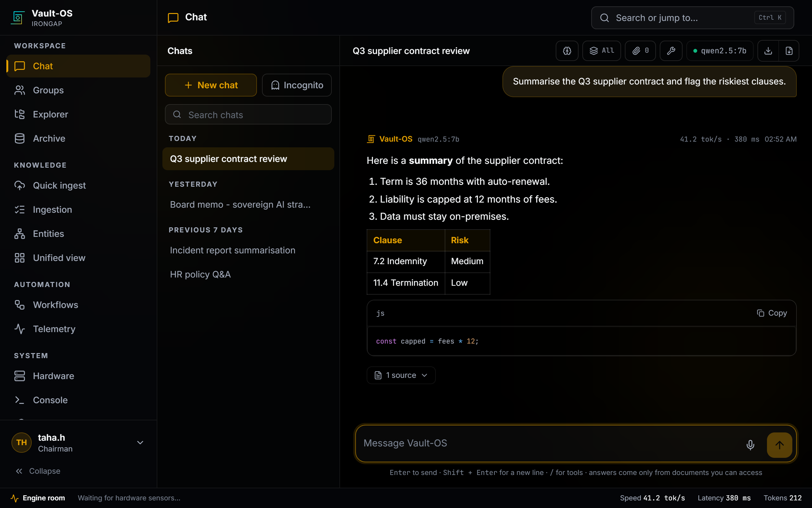Click the Clause column header
The image size is (812, 508).
point(406,240)
